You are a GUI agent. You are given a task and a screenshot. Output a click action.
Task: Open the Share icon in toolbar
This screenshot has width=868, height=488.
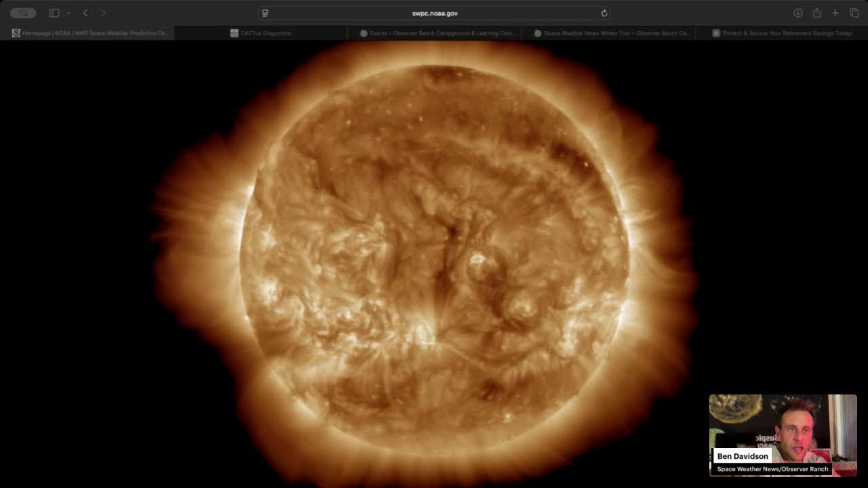[x=817, y=13]
